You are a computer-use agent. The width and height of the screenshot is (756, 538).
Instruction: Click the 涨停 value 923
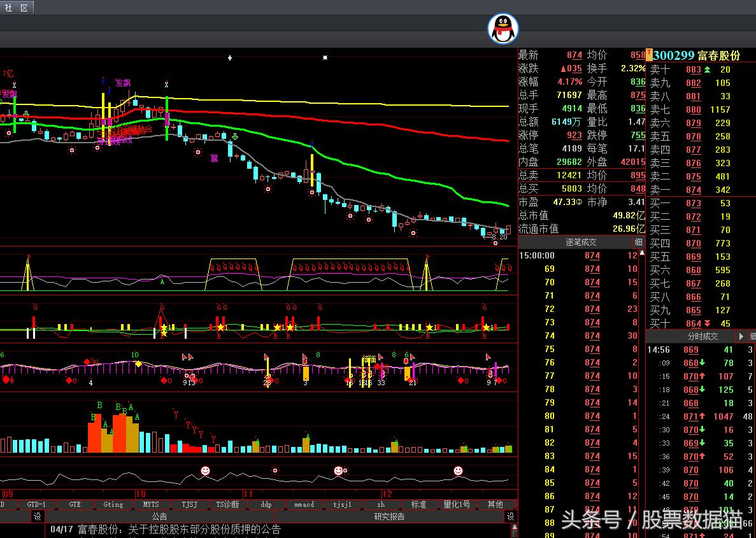[x=574, y=136]
